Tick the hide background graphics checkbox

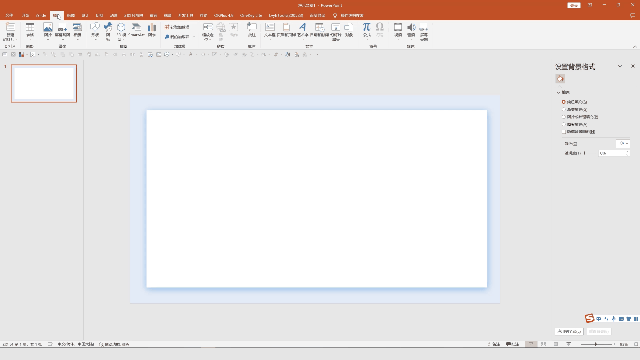[x=564, y=132]
